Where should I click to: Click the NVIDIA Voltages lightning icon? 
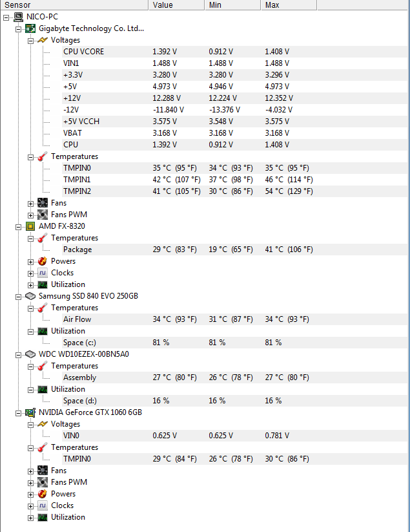point(43,424)
